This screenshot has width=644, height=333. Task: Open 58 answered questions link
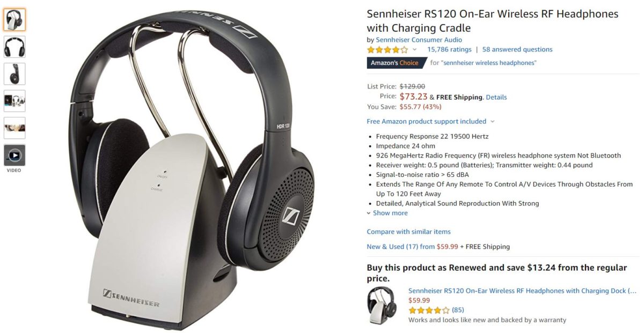[517, 49]
